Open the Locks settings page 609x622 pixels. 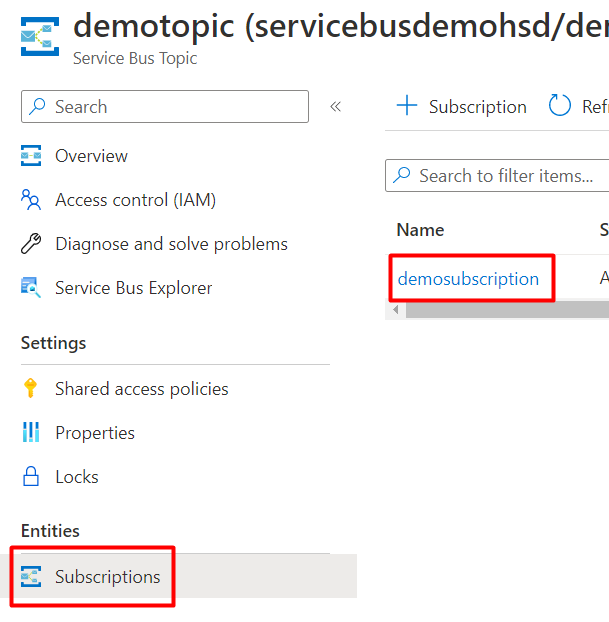77,477
